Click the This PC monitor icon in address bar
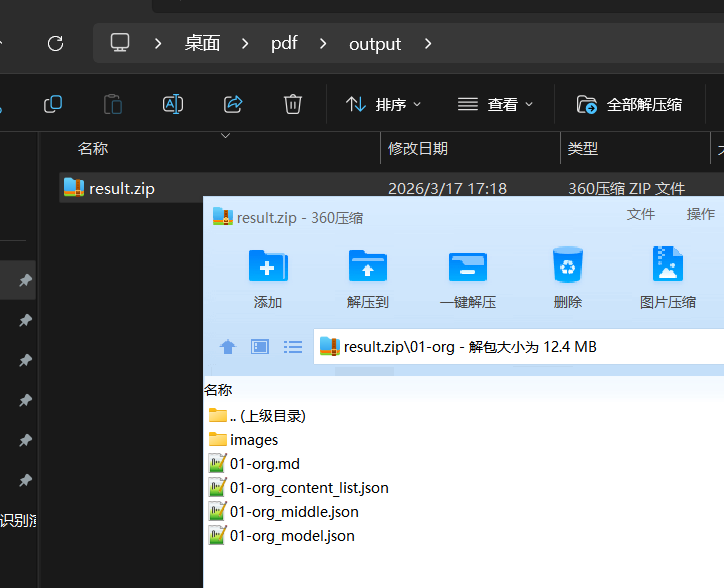 coord(120,43)
